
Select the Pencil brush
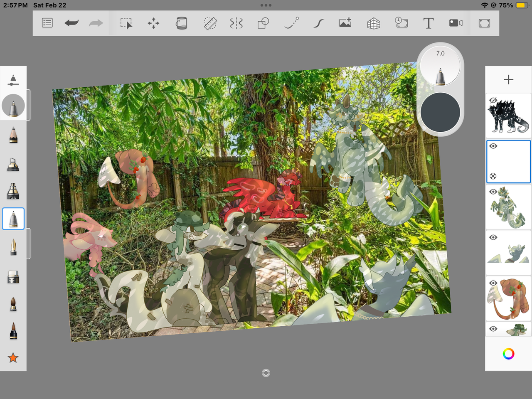tap(13, 135)
